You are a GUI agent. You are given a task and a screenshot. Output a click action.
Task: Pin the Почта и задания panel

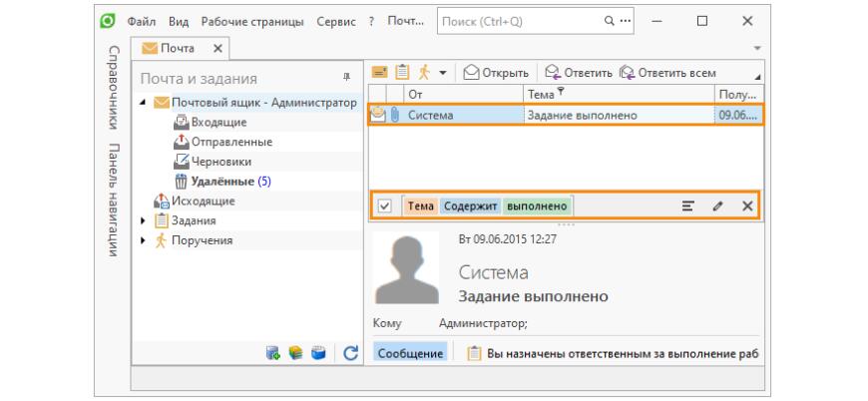pos(346,78)
